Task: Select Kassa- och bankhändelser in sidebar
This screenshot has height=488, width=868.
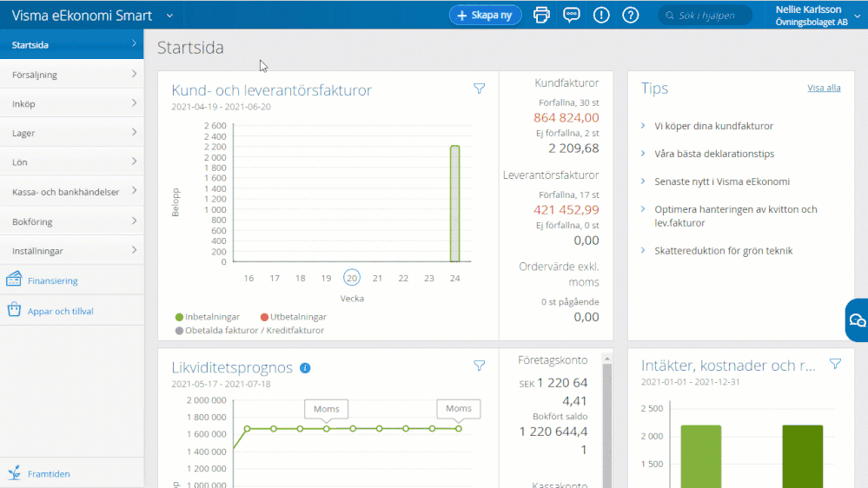Action: (71, 192)
